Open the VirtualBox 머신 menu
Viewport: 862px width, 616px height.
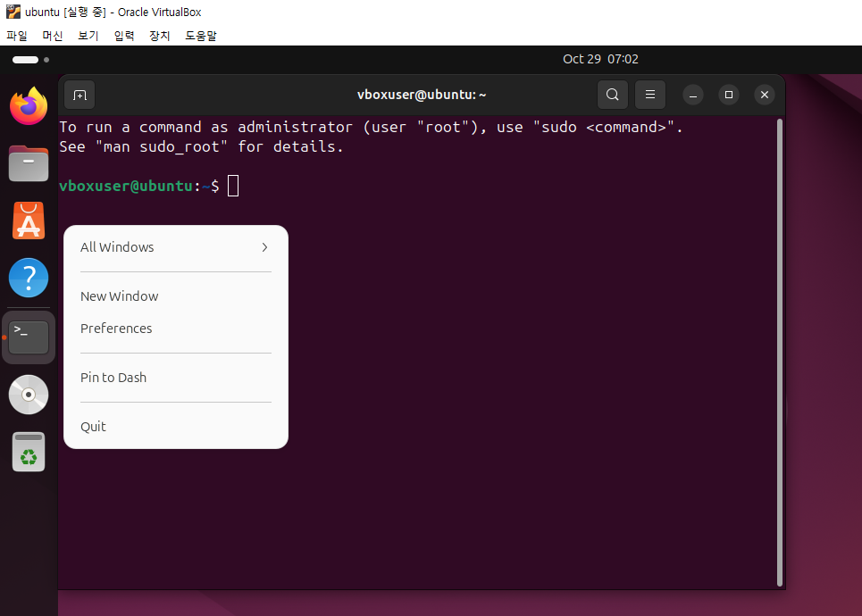coord(52,36)
